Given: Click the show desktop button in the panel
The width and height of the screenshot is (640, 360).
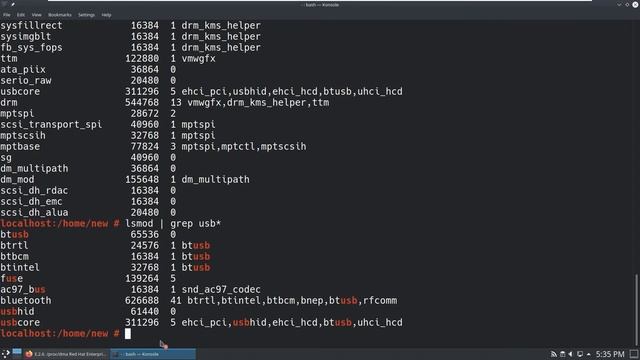Looking at the screenshot, I should tap(634, 354).
